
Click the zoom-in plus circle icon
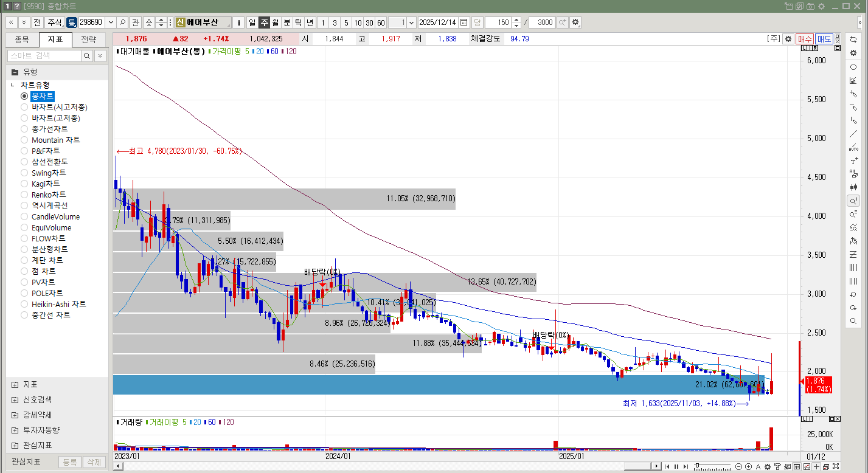(x=748, y=466)
